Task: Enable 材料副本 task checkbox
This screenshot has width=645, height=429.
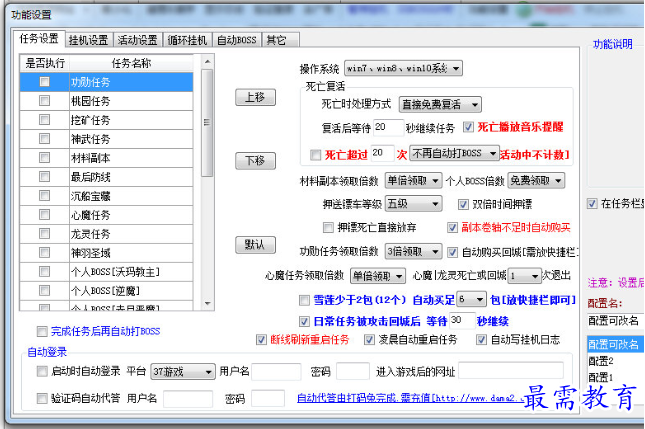Action: click(x=44, y=158)
